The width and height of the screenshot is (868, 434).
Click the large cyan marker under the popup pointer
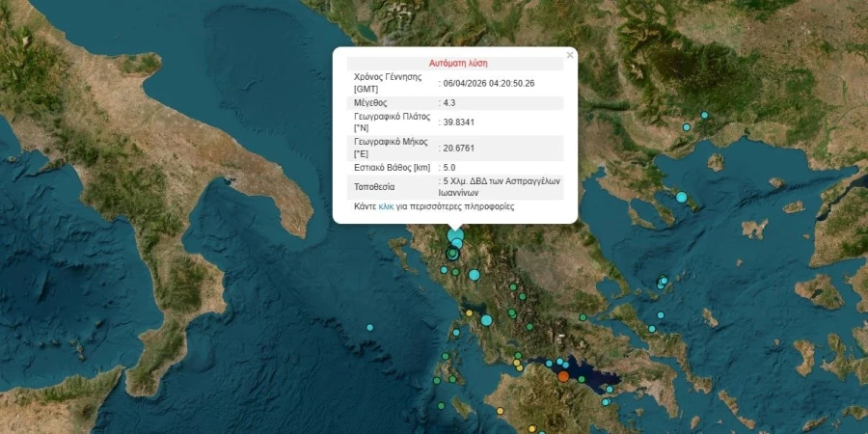(x=455, y=236)
